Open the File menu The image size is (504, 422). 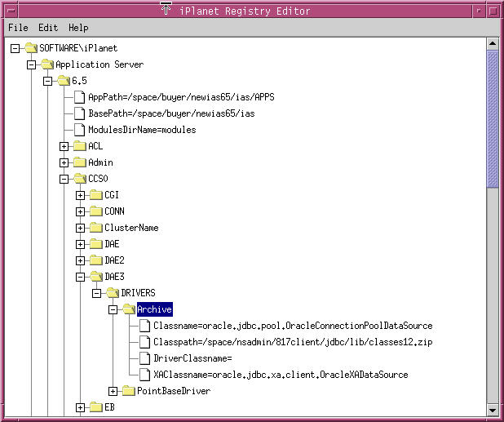(x=18, y=28)
